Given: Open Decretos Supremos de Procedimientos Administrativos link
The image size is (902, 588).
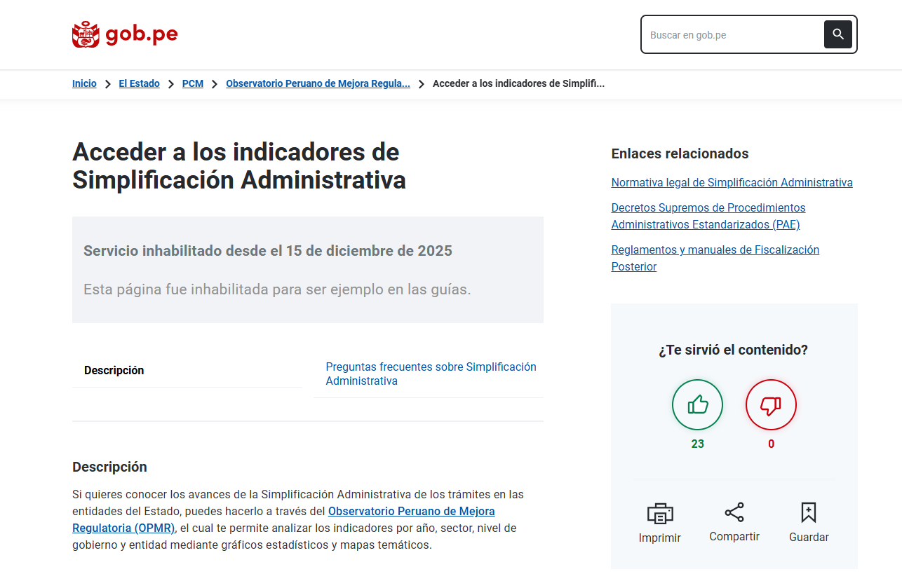Looking at the screenshot, I should (708, 216).
